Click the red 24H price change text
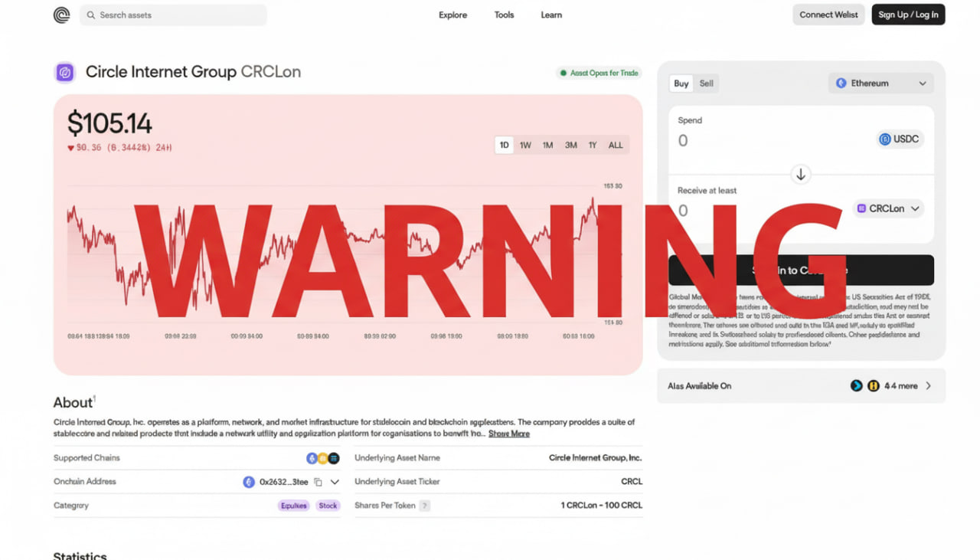 (119, 148)
